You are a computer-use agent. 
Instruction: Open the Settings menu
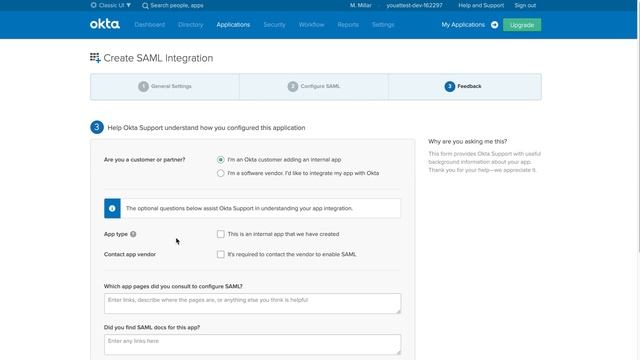(x=383, y=25)
